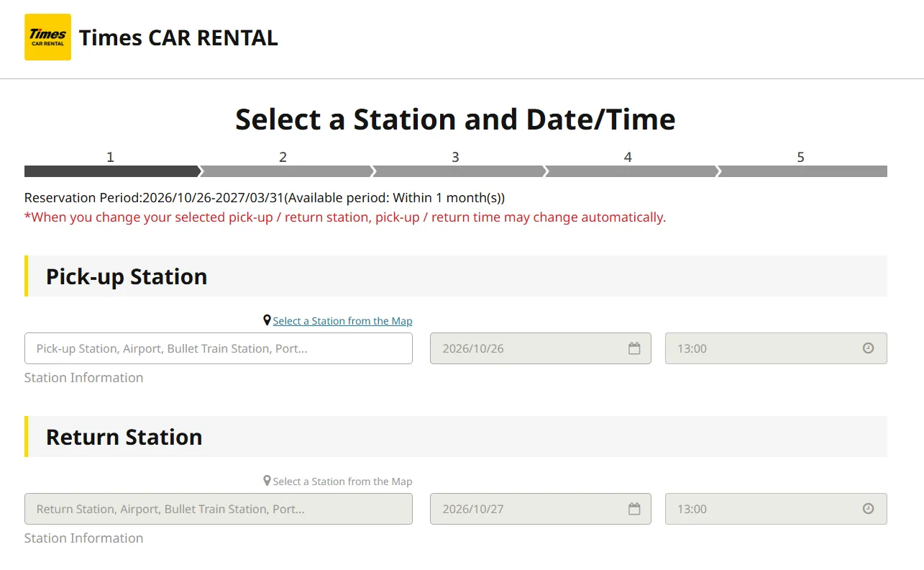Click 'Station Information' under Return Station

tap(83, 538)
